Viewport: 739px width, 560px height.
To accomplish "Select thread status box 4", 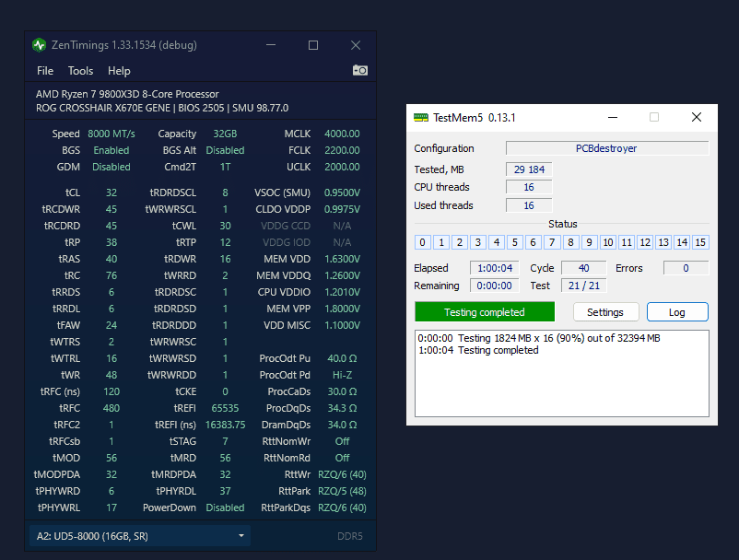I will (497, 242).
